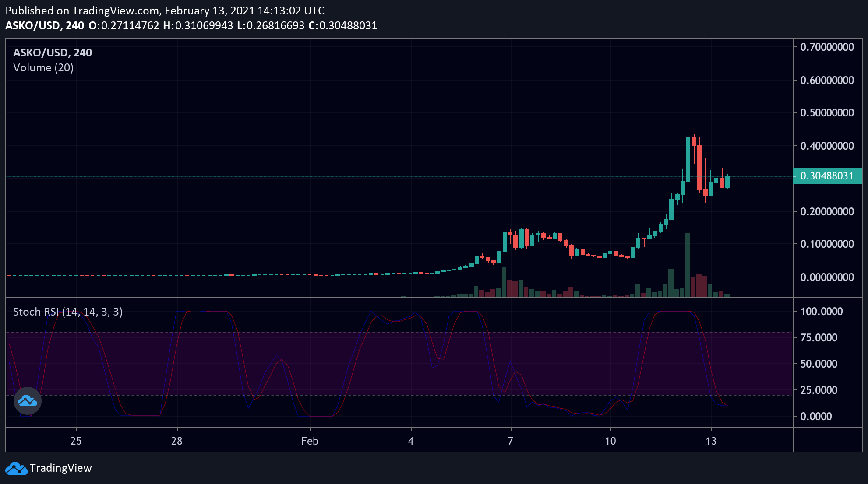Click the 0.10000000 price axis label
868x484 pixels.
coord(827,244)
